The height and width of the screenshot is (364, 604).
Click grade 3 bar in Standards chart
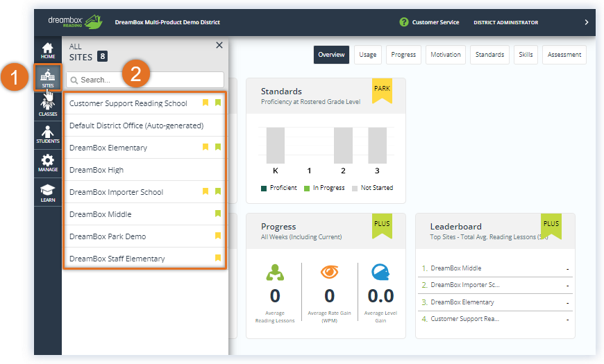click(378, 146)
